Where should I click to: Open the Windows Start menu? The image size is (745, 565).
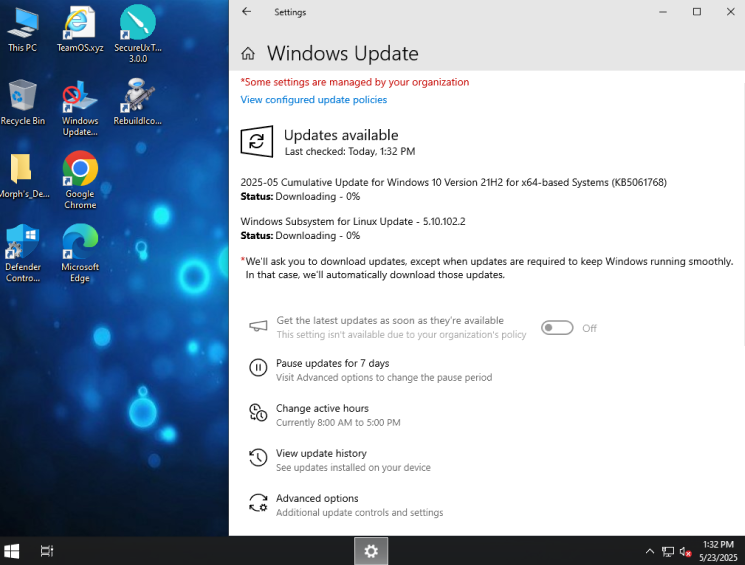11,551
